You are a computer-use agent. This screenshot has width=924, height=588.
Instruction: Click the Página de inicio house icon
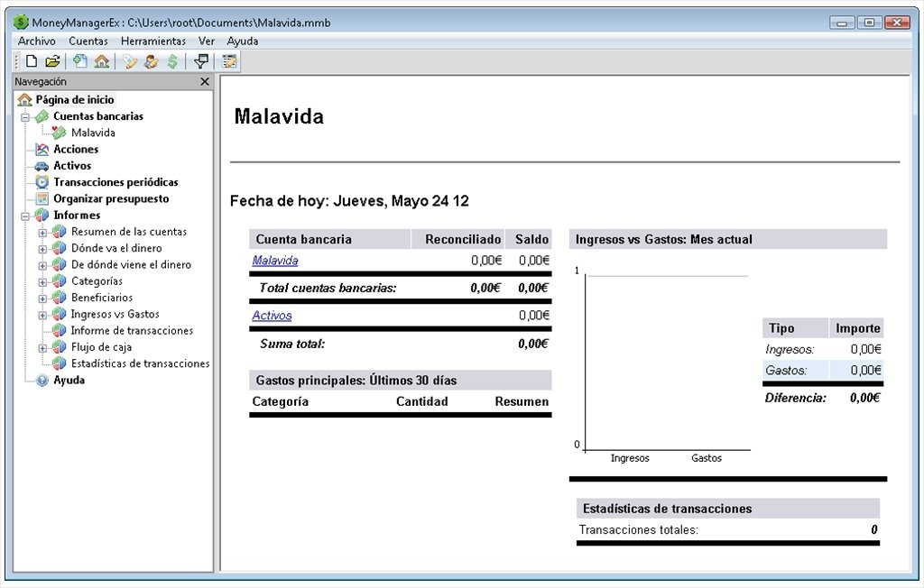tap(24, 99)
